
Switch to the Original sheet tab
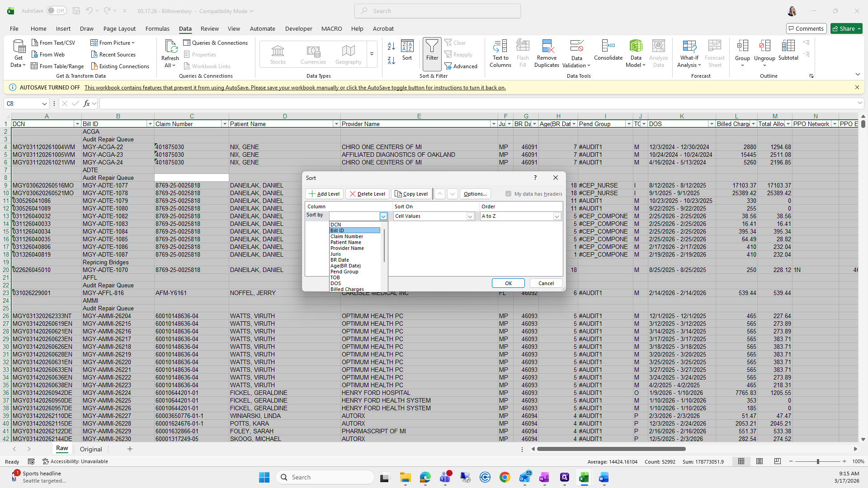[91, 449]
